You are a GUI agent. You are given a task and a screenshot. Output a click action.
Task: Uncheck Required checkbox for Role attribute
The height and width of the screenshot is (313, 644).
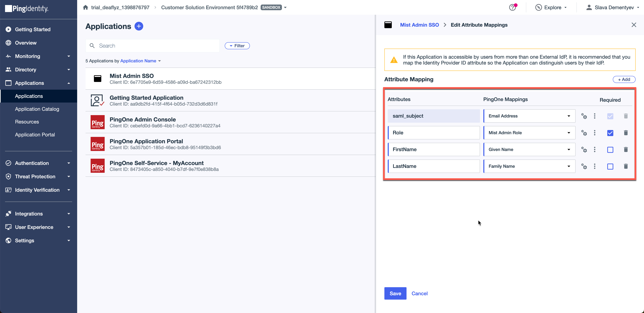[610, 133]
